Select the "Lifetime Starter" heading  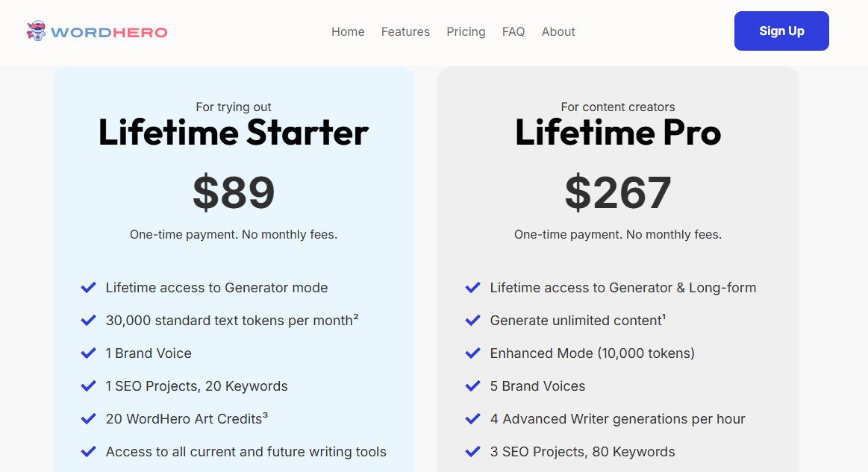(x=234, y=133)
